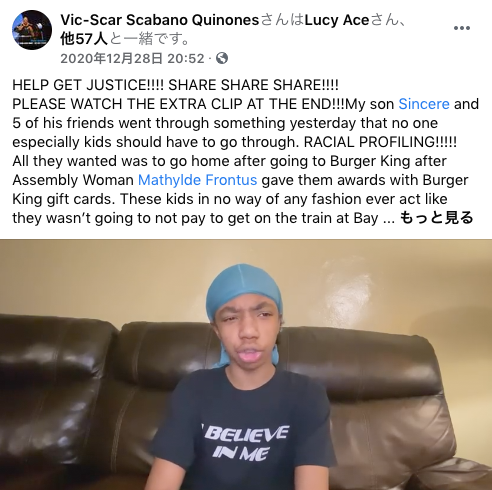Click the HELP GET JUSTICE headline text
Screen dimensions: 492x490
(x=88, y=85)
